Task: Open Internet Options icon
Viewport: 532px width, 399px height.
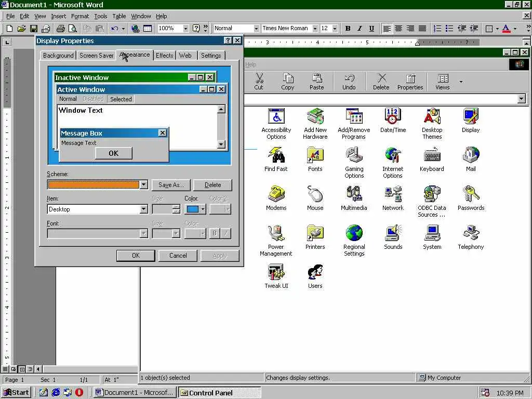Action: pyautogui.click(x=393, y=163)
